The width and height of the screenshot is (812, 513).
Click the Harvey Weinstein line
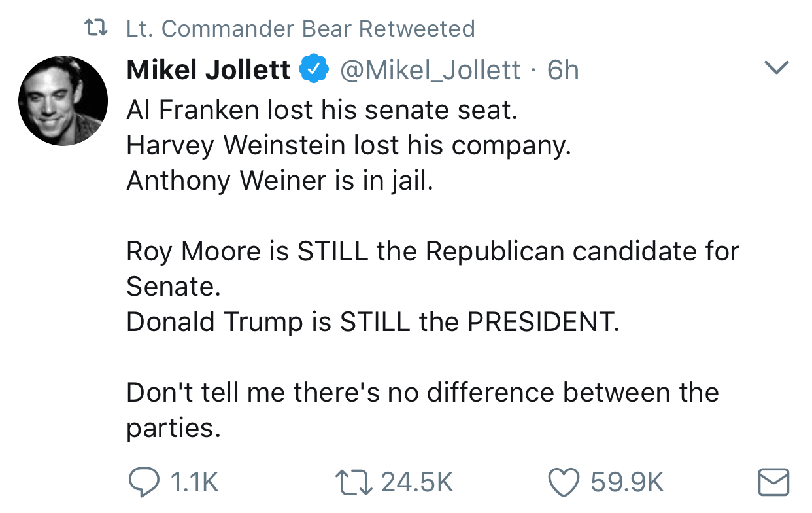[x=348, y=145]
